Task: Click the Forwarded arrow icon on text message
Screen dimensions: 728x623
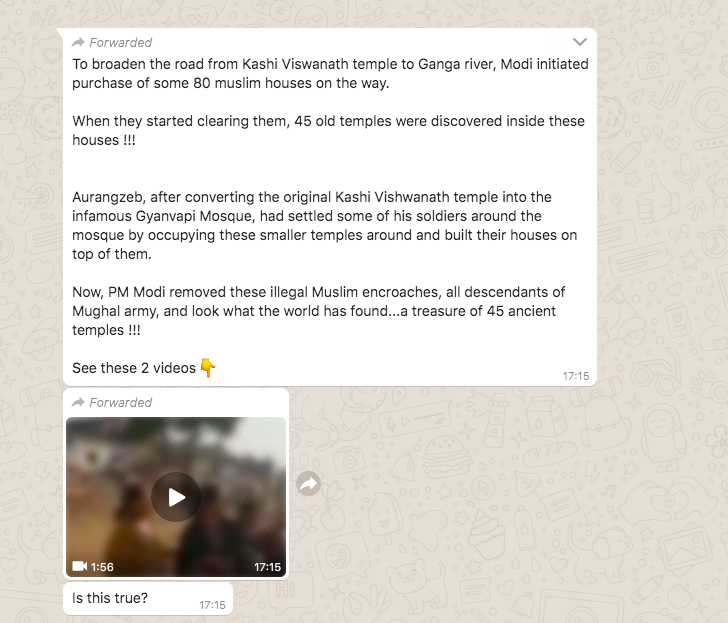Action: click(78, 43)
